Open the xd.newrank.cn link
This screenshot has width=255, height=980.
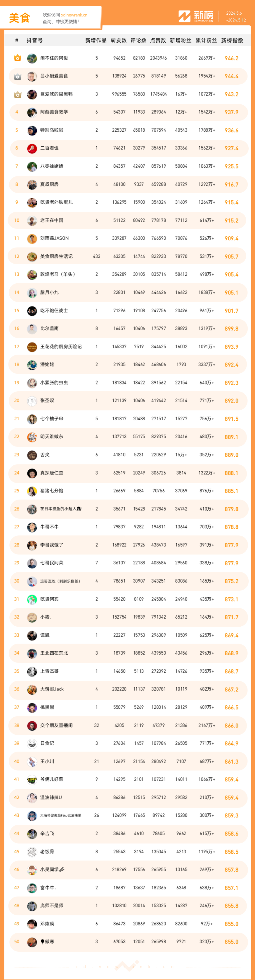tap(74, 15)
